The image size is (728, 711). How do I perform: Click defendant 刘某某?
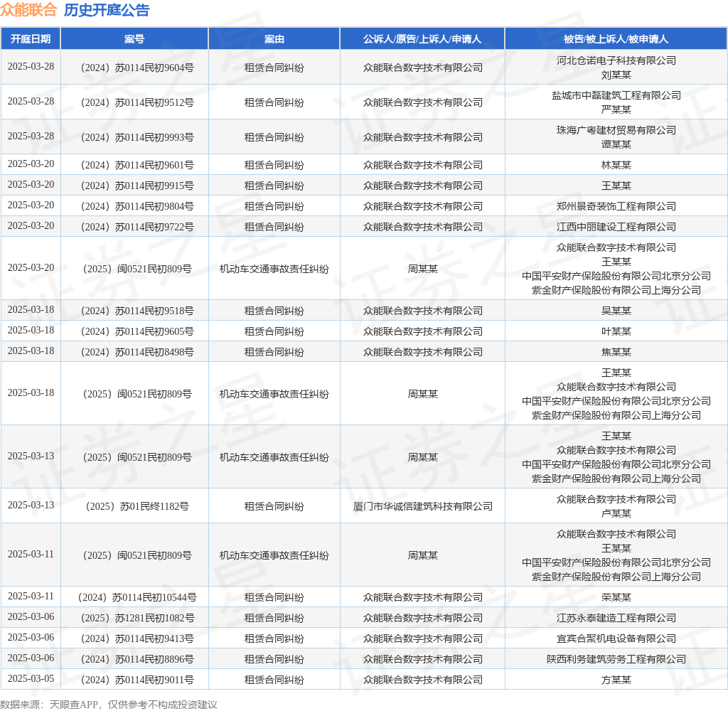616,75
